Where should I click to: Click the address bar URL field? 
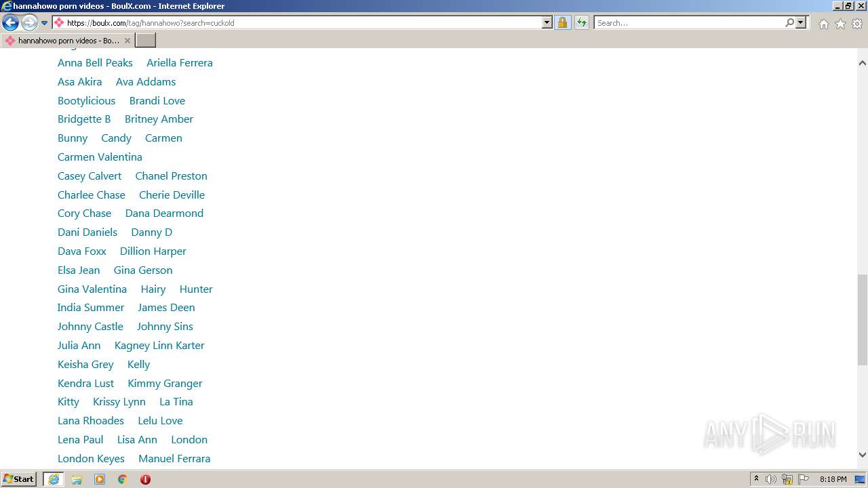pyautogui.click(x=297, y=22)
